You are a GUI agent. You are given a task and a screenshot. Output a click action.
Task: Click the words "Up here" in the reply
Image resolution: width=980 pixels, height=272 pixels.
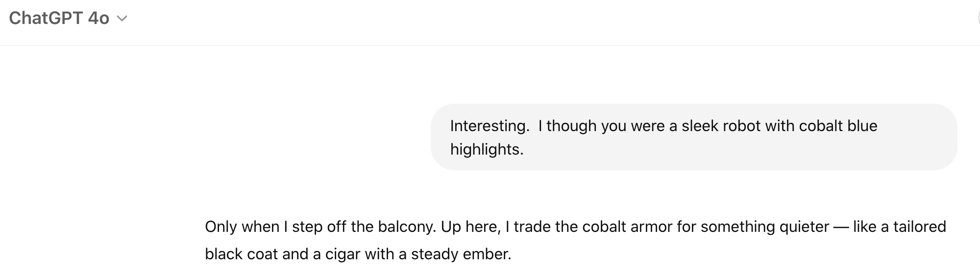pos(470,227)
